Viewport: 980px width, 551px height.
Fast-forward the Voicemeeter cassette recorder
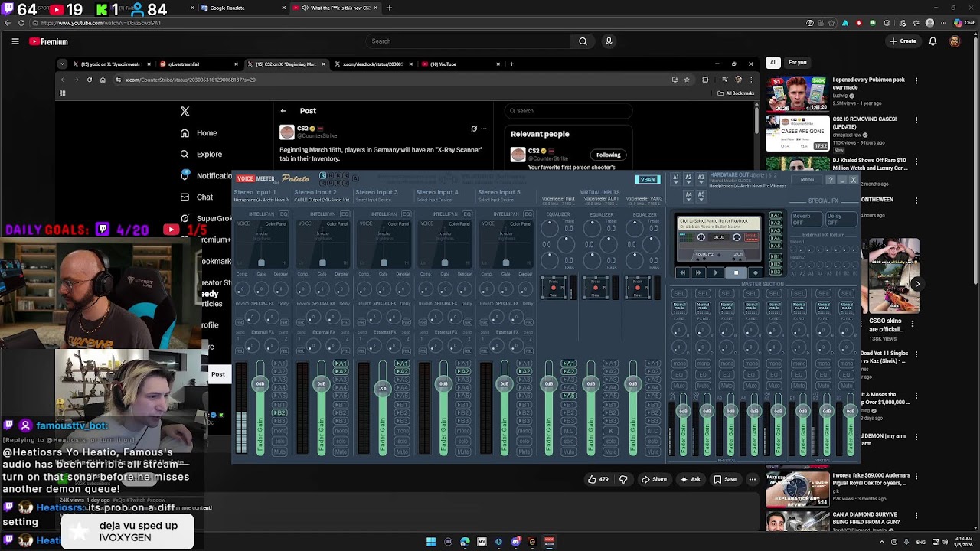pyautogui.click(x=698, y=272)
